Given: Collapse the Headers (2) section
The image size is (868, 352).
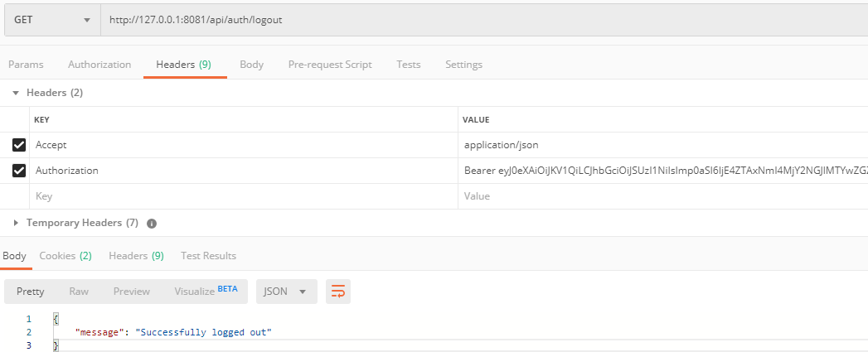Looking at the screenshot, I should coord(15,93).
